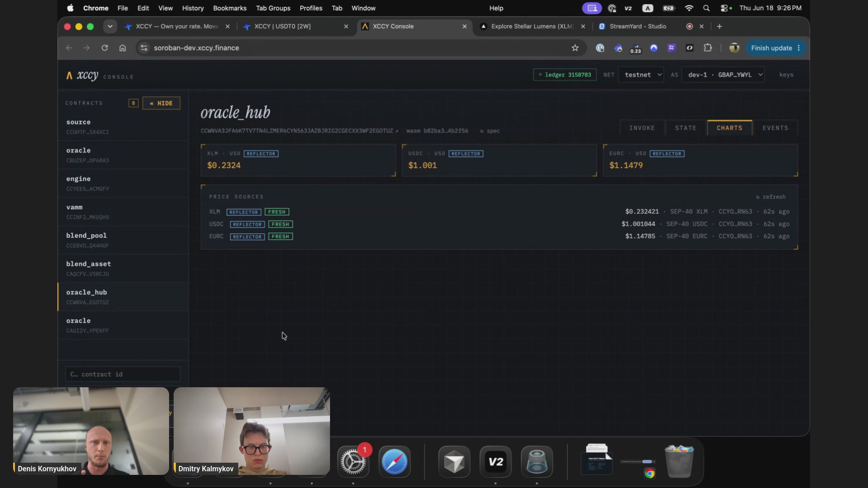Open the Chrome tab search chevron

(110, 27)
